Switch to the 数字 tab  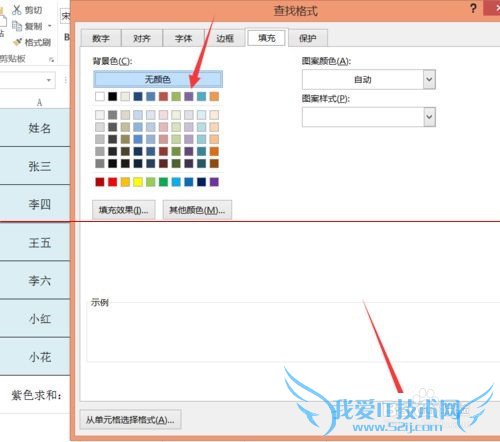101,38
